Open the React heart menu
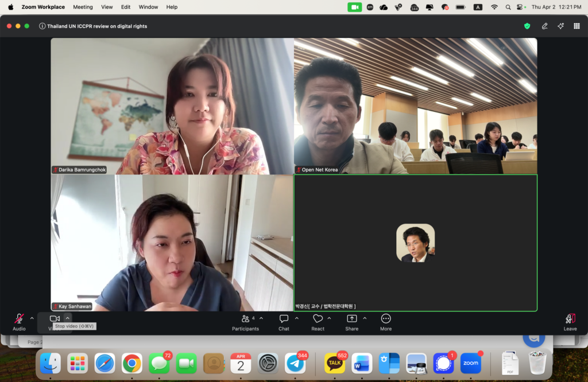 point(318,319)
